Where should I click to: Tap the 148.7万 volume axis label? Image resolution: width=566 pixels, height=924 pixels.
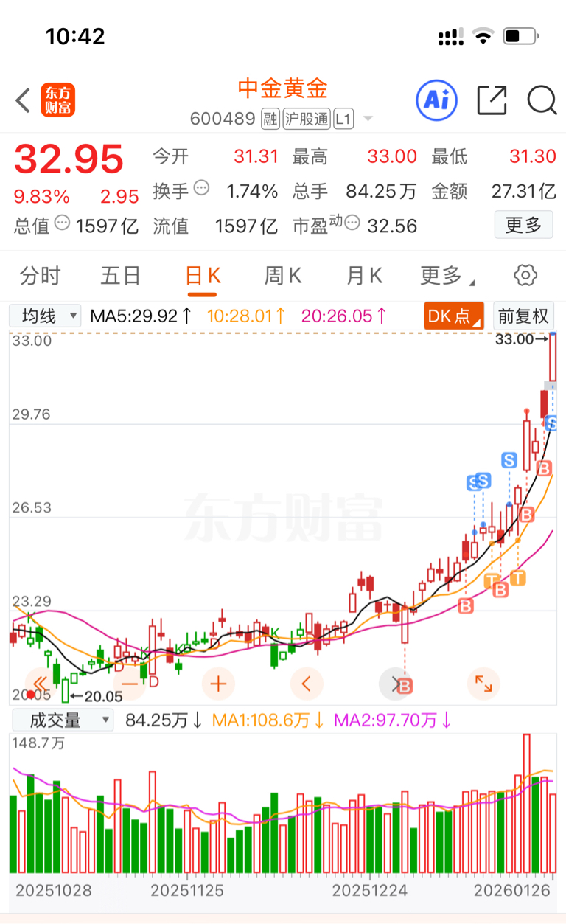(x=38, y=743)
